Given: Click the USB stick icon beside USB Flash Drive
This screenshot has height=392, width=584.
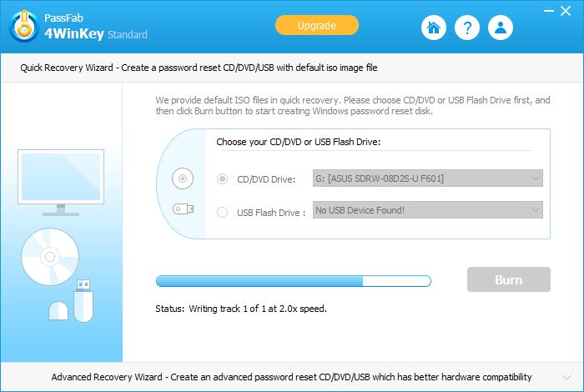Looking at the screenshot, I should 184,209.
